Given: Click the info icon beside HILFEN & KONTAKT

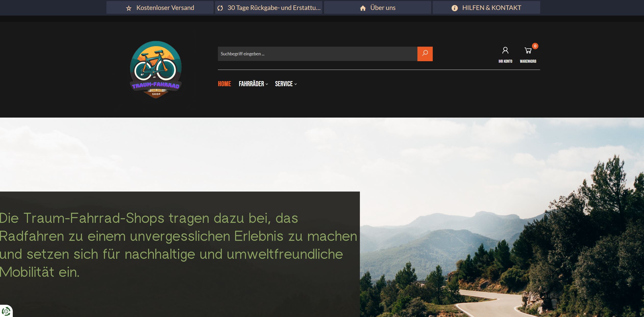Looking at the screenshot, I should point(454,8).
